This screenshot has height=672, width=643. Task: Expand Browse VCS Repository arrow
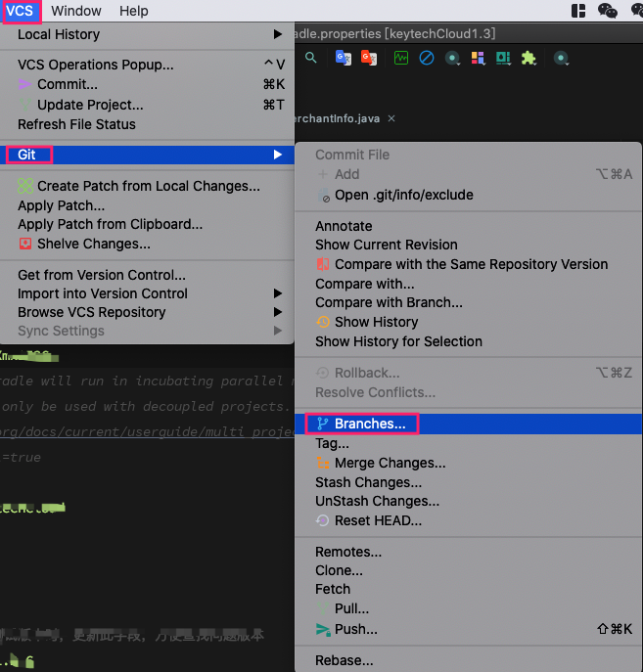(278, 312)
